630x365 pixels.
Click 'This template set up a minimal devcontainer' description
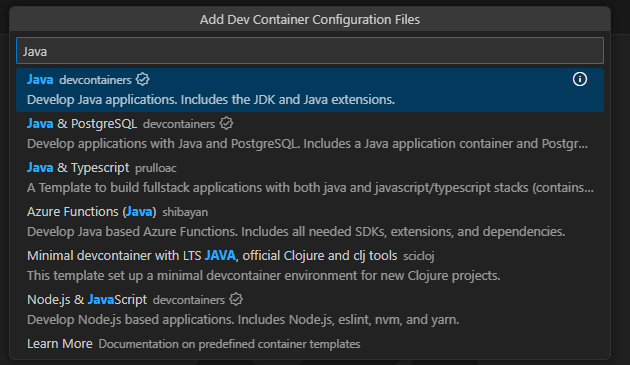[x=264, y=276]
